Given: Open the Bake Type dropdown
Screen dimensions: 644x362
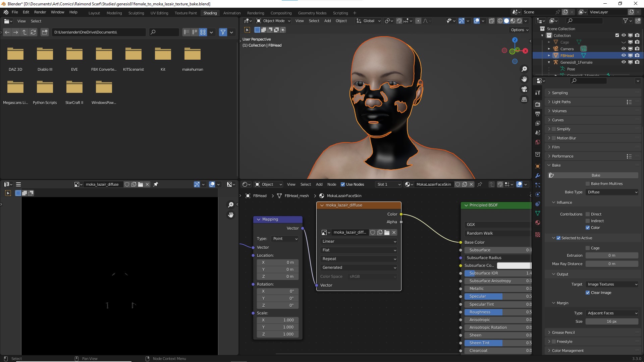Looking at the screenshot, I should [611, 192].
